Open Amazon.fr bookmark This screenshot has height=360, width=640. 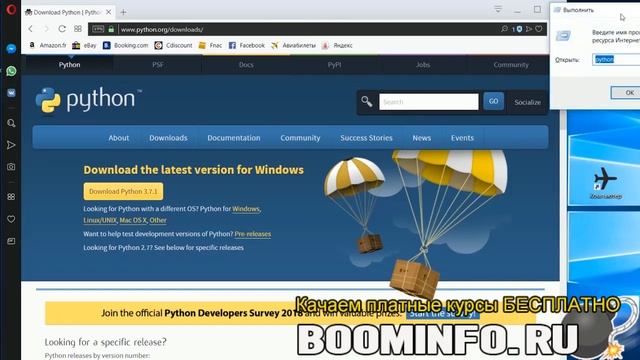click(47, 45)
